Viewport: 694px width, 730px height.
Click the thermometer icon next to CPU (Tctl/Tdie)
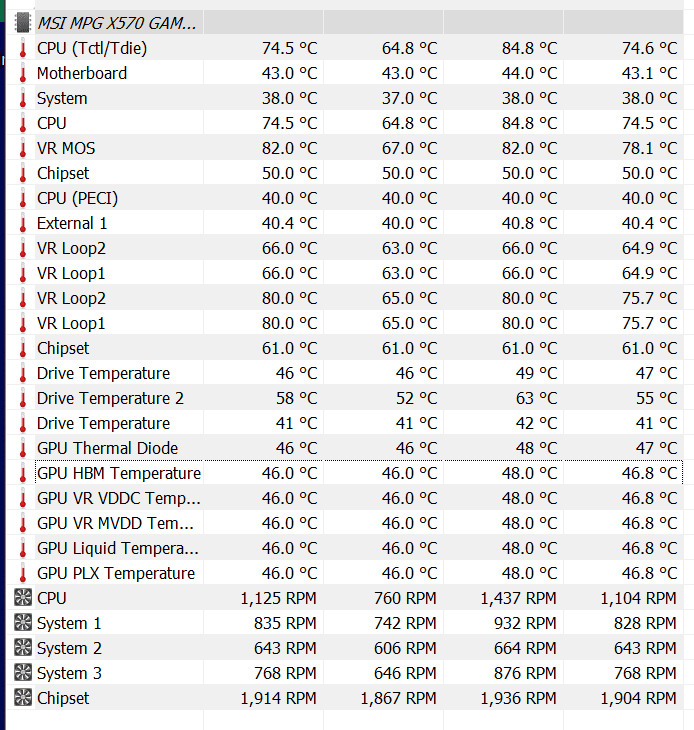tap(23, 48)
